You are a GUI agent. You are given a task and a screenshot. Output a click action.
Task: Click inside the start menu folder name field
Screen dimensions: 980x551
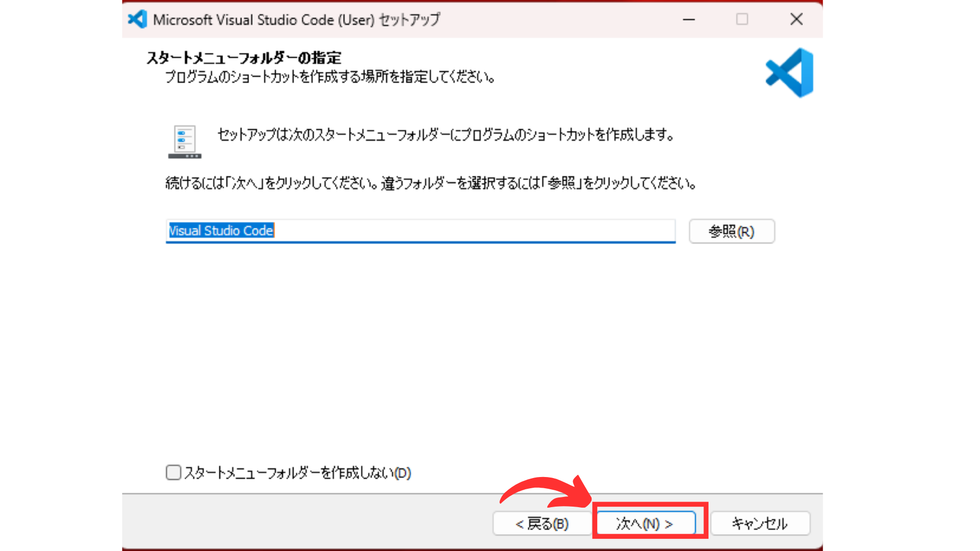421,231
